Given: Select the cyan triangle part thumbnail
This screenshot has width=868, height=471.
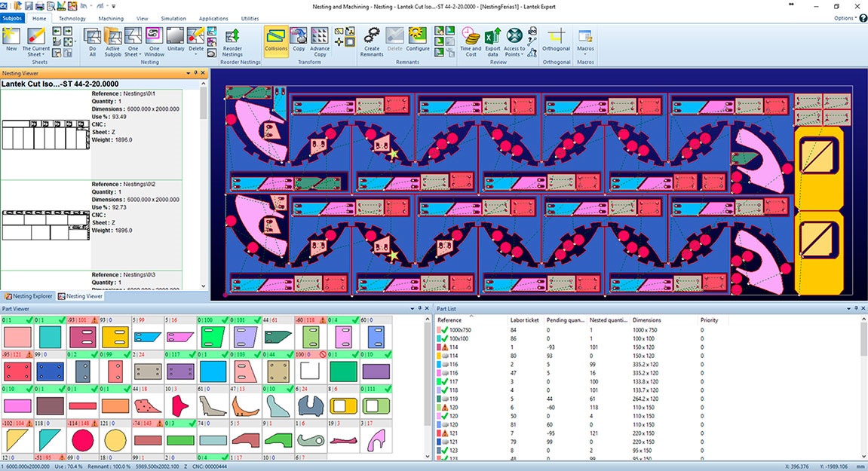Looking at the screenshot, I should [x=50, y=441].
